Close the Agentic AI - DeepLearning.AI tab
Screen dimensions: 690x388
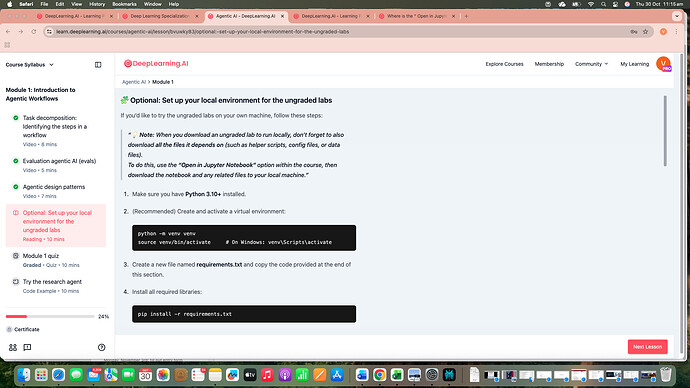283,16
